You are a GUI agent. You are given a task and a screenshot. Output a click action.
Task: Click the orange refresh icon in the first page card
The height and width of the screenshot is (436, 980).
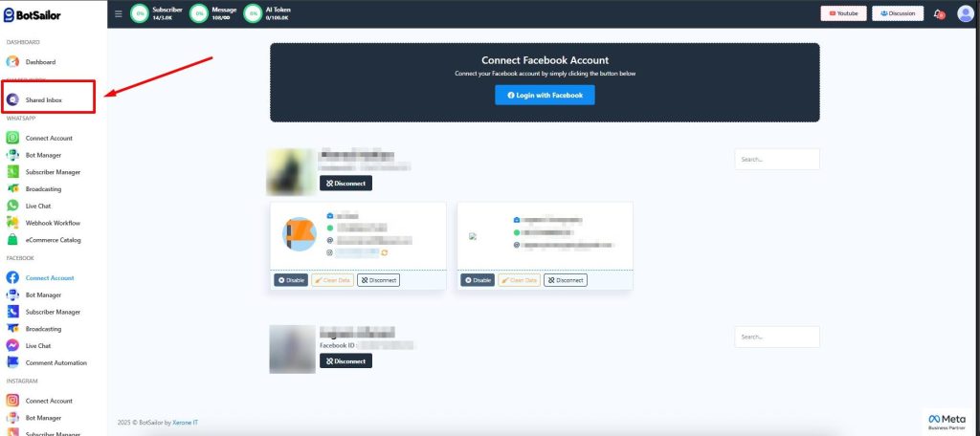pyautogui.click(x=385, y=252)
